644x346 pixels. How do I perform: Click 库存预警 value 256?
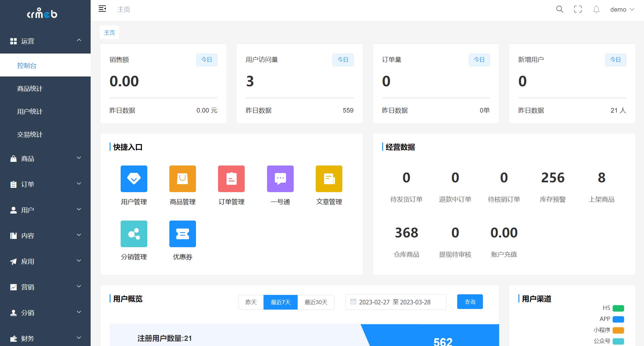coord(553,177)
